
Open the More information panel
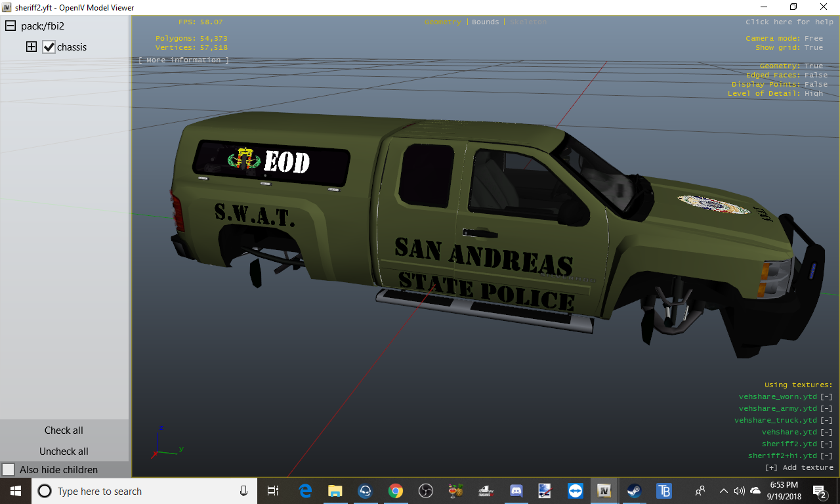click(x=184, y=60)
